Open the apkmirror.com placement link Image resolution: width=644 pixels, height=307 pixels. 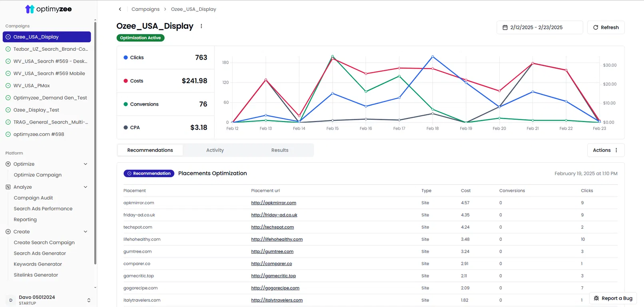point(274,203)
